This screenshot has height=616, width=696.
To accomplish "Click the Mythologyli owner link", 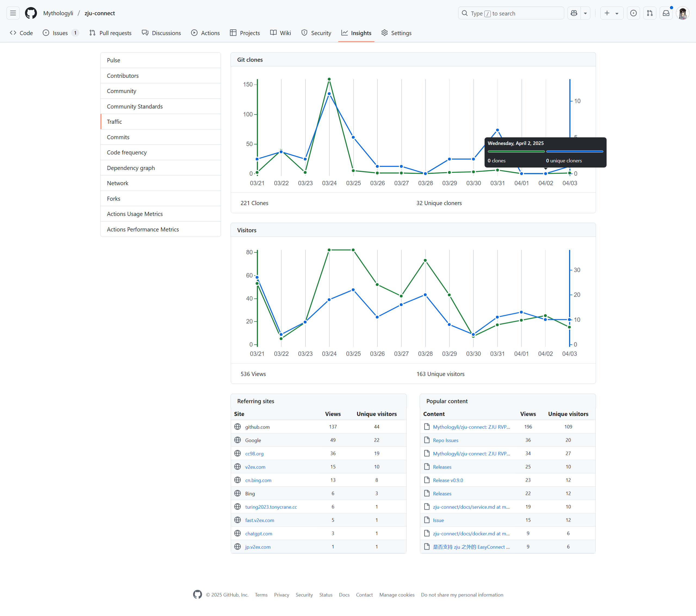I will pos(58,13).
